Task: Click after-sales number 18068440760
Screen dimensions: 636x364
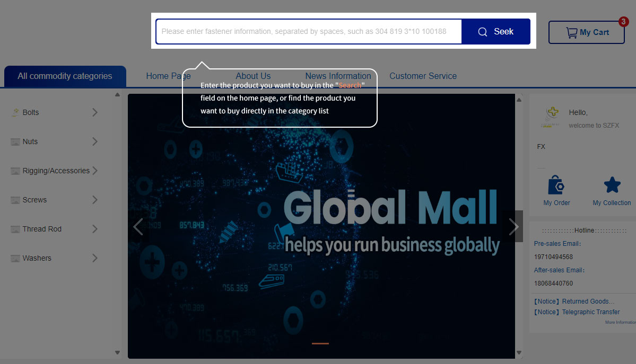Action: [553, 283]
